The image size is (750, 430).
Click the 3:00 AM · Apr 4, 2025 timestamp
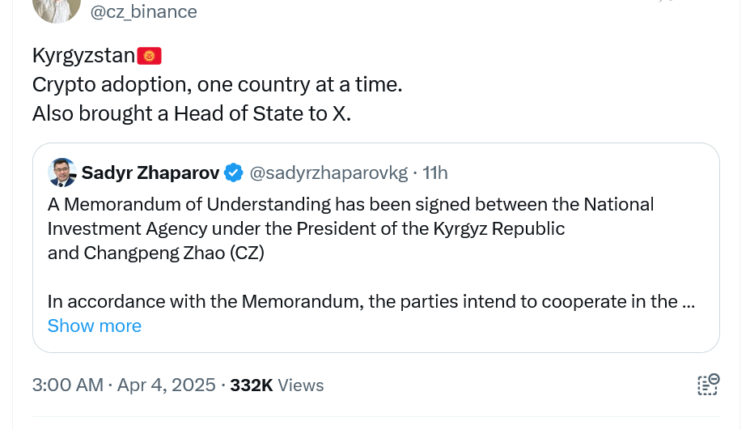tap(125, 385)
